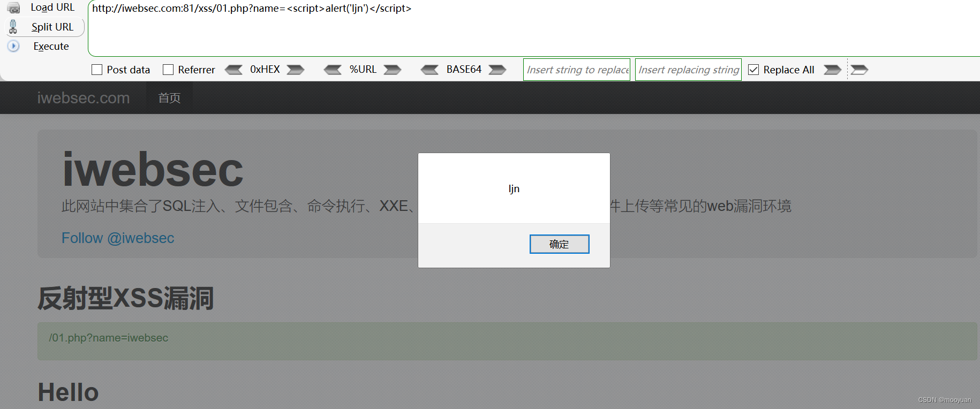Uncheck the Replace All checkbox

click(753, 70)
